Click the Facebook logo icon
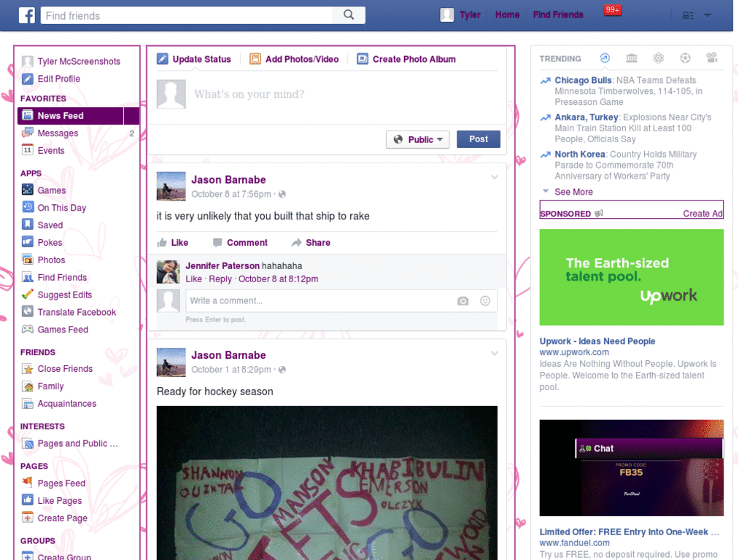The height and width of the screenshot is (560, 747). click(27, 15)
